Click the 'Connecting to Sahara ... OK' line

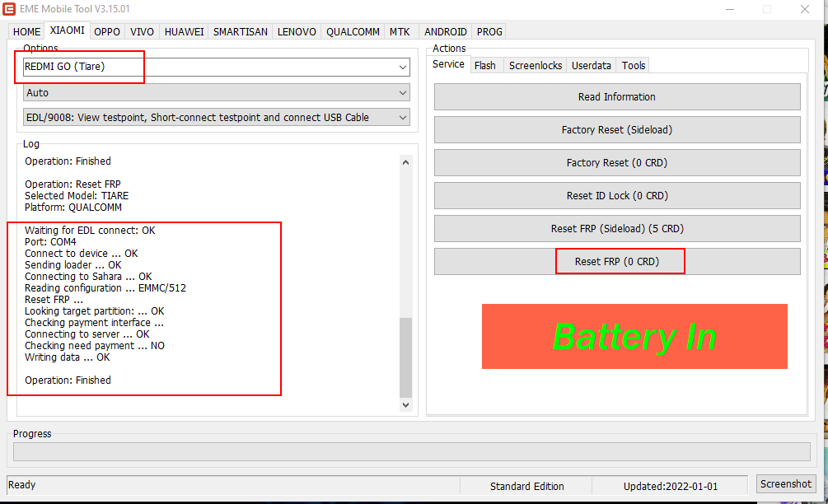point(88,277)
